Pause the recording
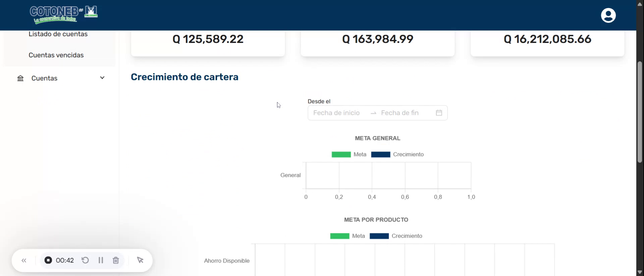The image size is (644, 276). [101, 260]
